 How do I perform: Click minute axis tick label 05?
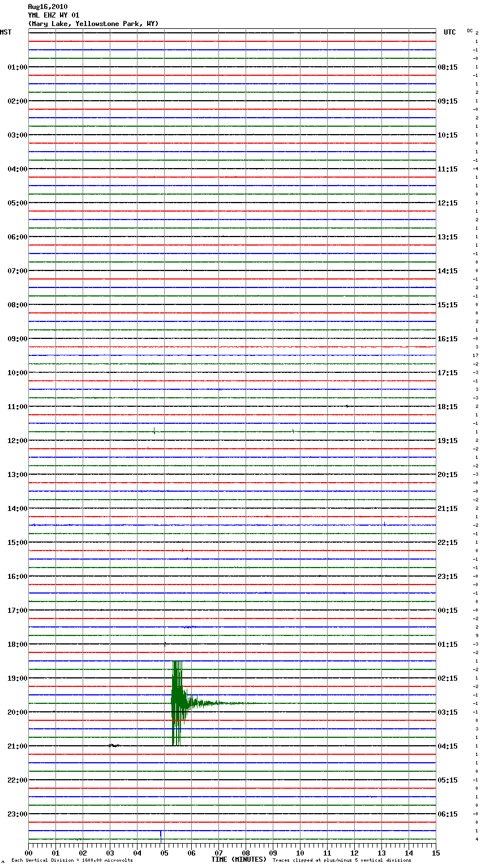click(164, 853)
